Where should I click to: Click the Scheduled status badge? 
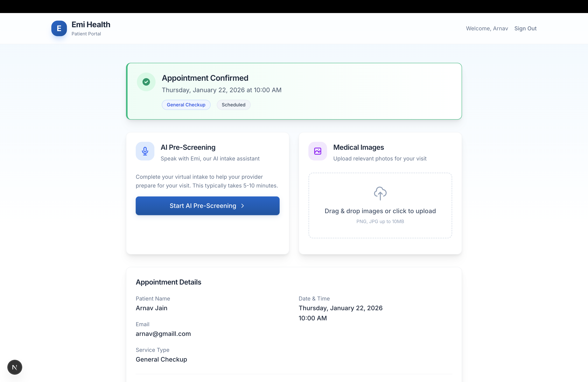pyautogui.click(x=233, y=105)
